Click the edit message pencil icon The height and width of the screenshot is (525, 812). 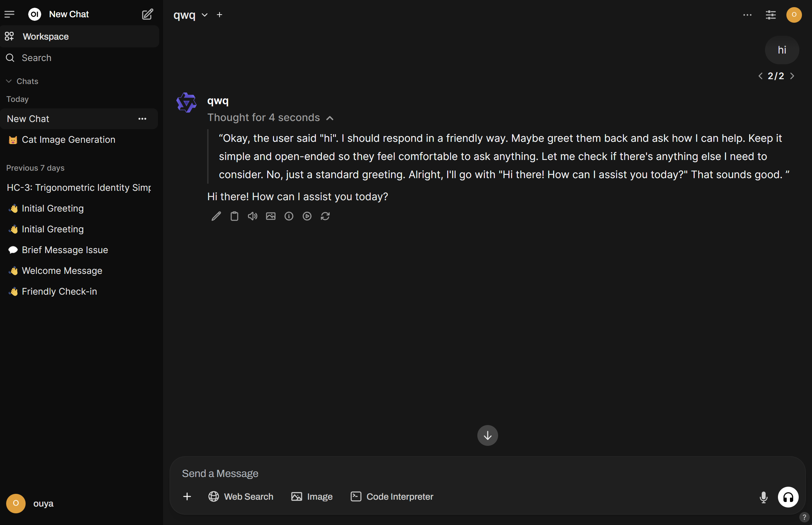tap(216, 216)
